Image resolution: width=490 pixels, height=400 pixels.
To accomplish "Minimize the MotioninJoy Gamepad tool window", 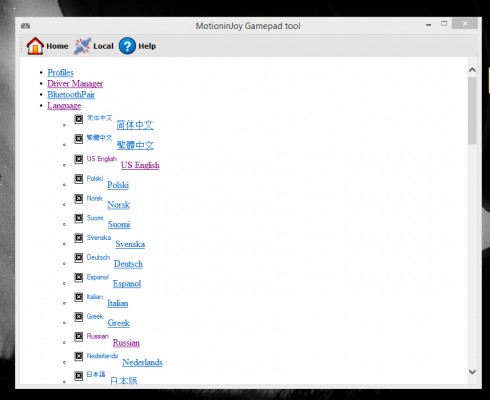I will click(x=429, y=25).
